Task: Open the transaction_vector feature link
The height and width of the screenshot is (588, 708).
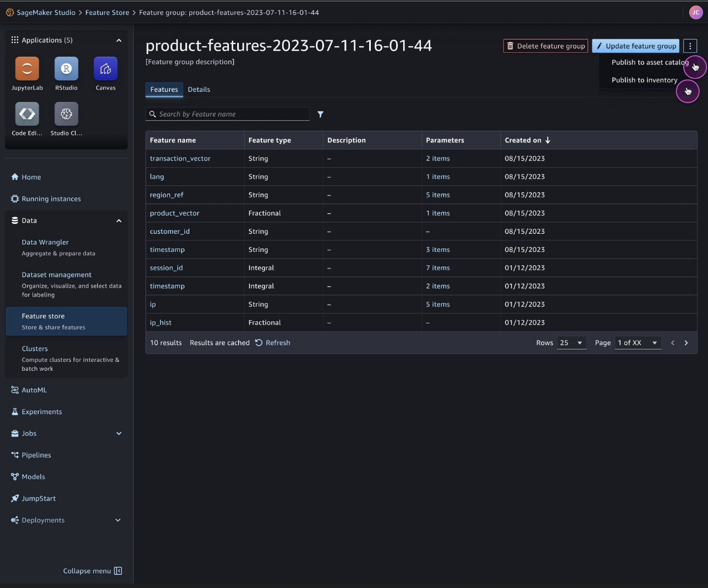Action: (180, 158)
